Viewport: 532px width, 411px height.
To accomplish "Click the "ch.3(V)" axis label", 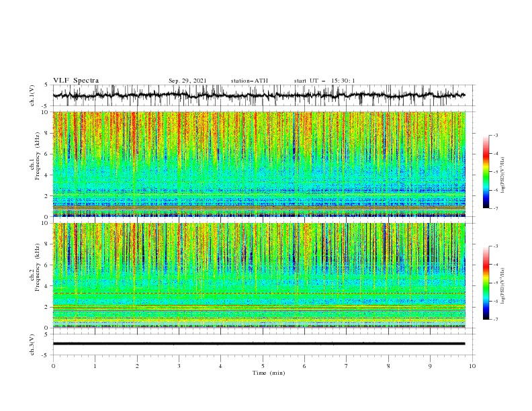I will 32,345.
